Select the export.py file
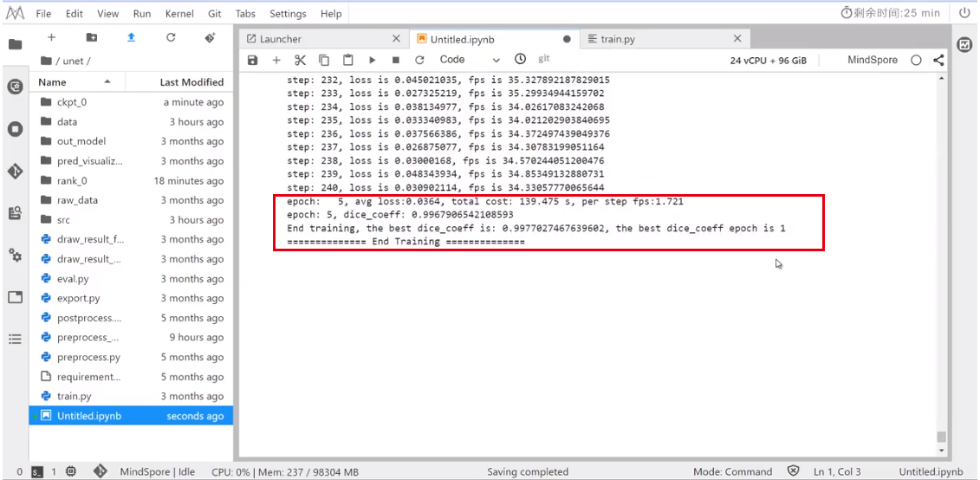 pos(131,298)
